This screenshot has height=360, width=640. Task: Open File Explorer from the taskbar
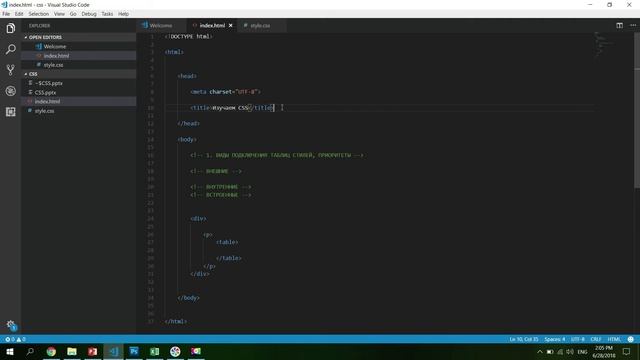tap(72, 351)
